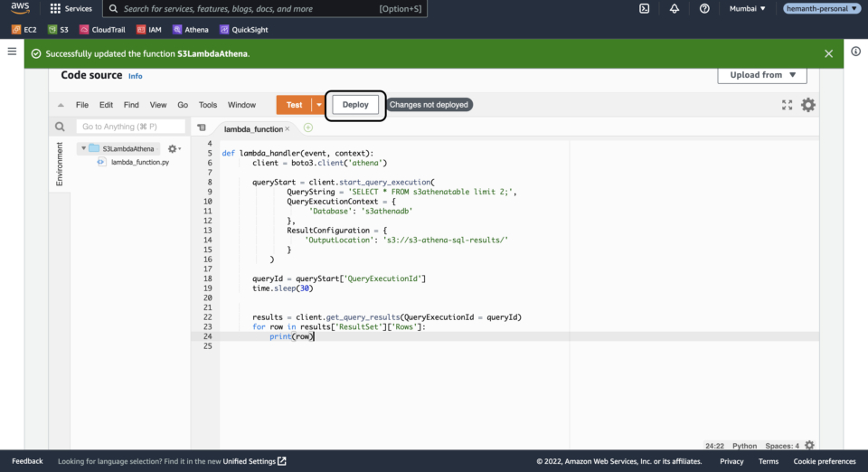Screen dimensions: 868x472
Task: Click line number 9 in gutter
Action: click(x=210, y=192)
